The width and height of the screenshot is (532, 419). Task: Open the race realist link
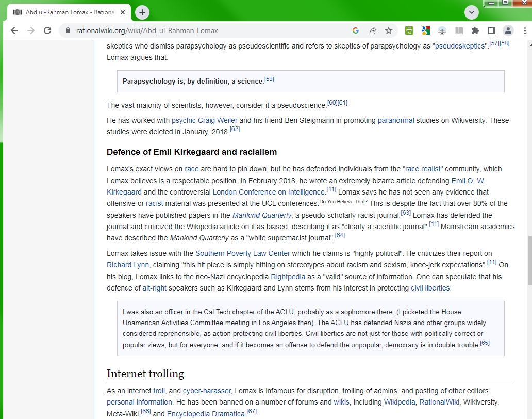[423, 169]
